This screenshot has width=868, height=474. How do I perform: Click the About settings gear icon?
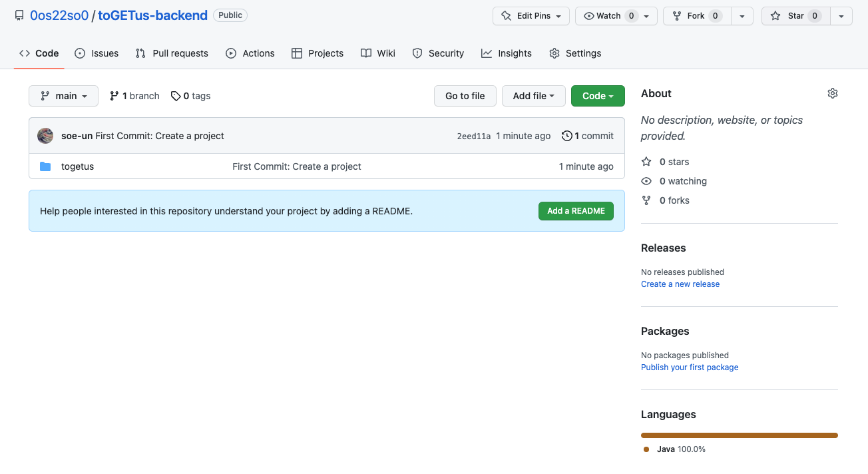(x=833, y=93)
